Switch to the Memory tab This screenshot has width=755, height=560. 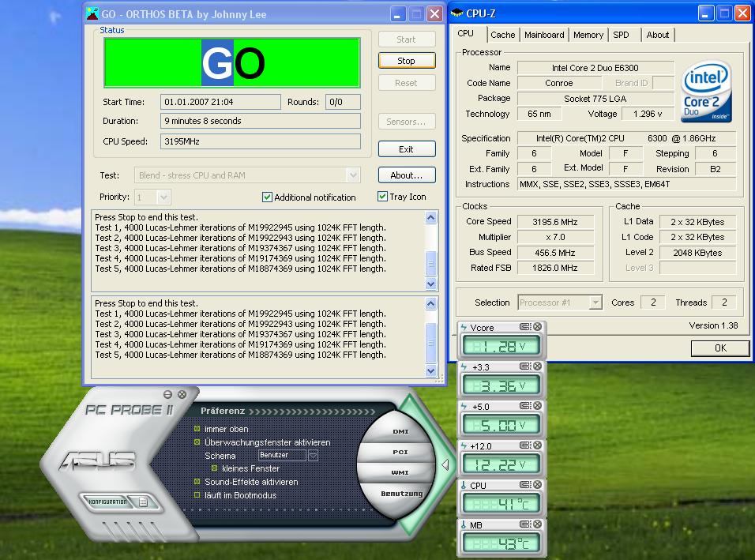(x=588, y=35)
